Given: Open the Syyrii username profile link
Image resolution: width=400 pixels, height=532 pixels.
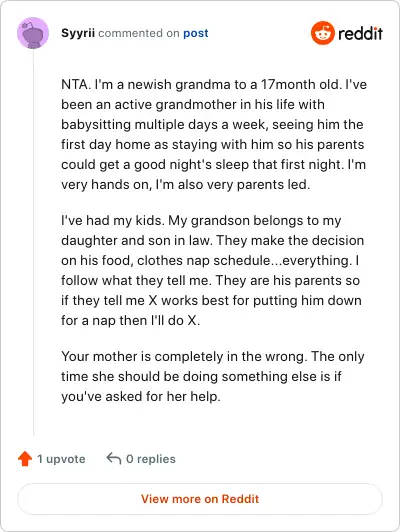Looking at the screenshot, I should pos(78,33).
